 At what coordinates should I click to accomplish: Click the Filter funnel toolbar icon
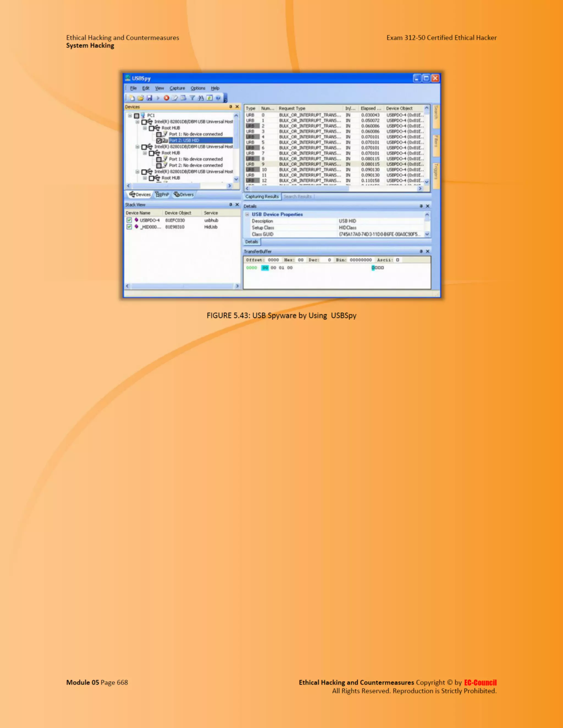(192, 98)
